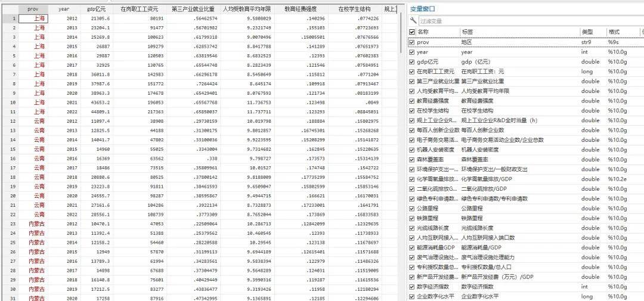This screenshot has width=644, height=301.
Task: Click the wage cell value 80191
Action: [140, 18]
